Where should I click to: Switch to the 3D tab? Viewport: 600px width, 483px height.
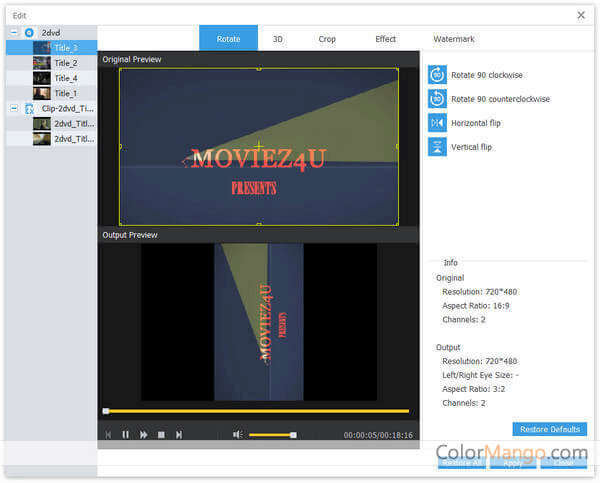pos(277,39)
